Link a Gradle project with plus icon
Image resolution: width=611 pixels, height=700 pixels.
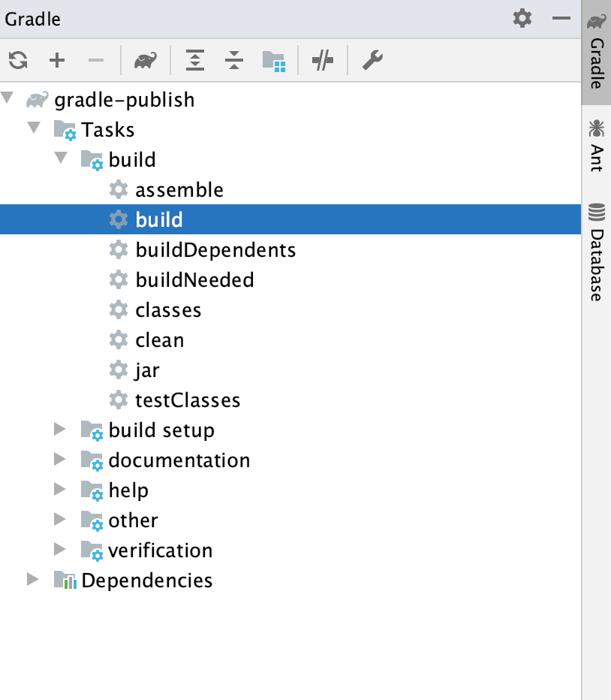[57, 60]
